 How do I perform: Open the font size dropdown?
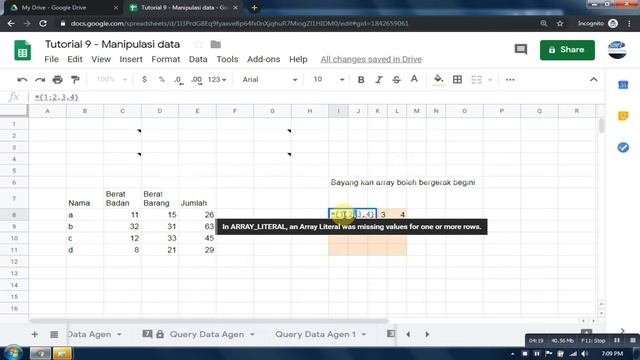(329, 80)
